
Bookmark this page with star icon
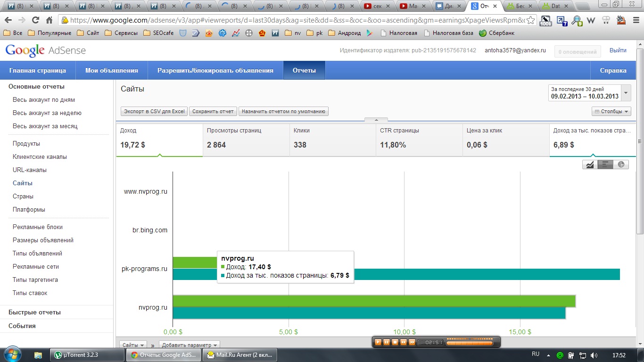coord(531,20)
